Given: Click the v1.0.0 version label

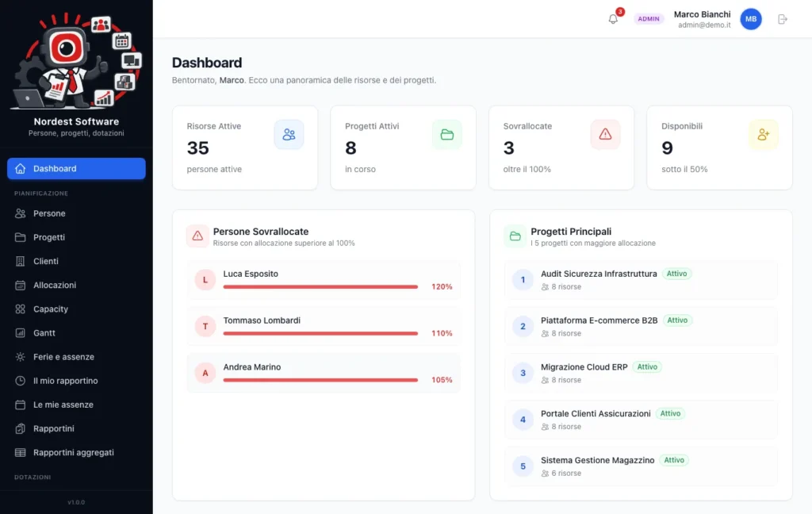Looking at the screenshot, I should coord(76,502).
